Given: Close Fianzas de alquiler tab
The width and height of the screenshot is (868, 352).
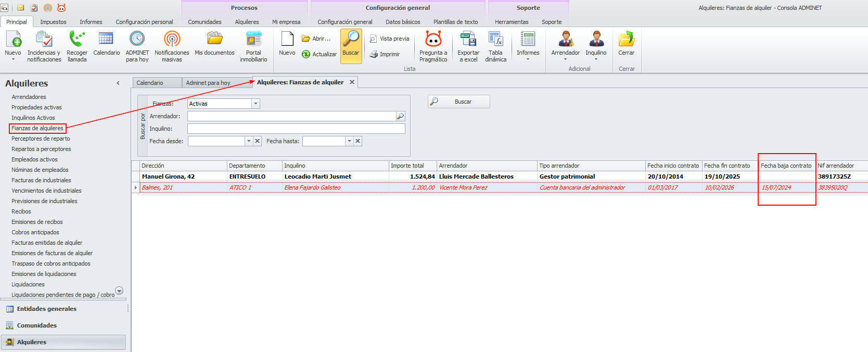Looking at the screenshot, I should (x=352, y=82).
